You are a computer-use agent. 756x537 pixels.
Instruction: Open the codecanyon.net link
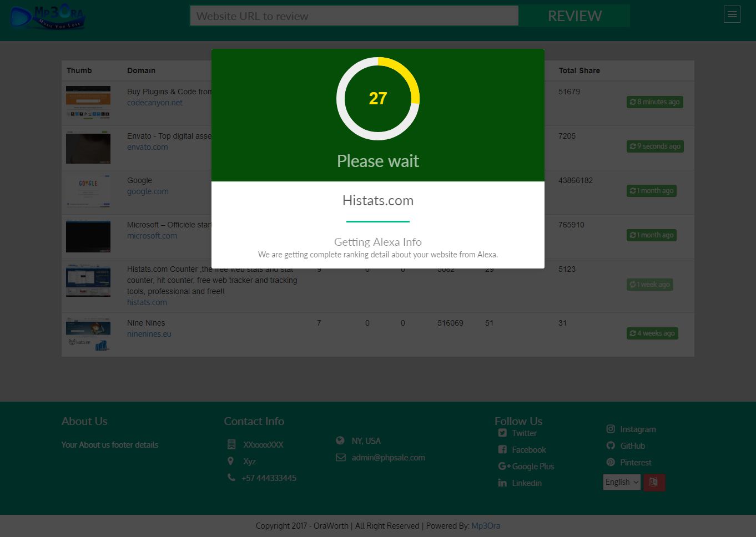click(155, 103)
